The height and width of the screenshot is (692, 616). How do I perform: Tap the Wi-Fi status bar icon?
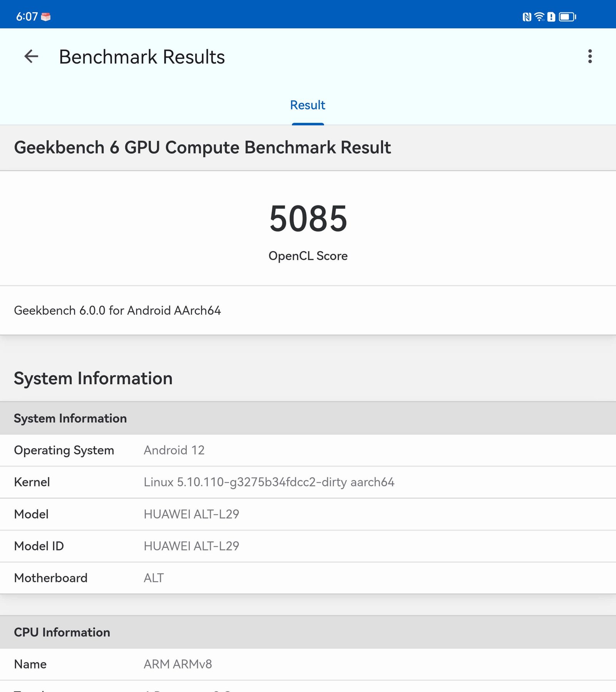point(539,17)
